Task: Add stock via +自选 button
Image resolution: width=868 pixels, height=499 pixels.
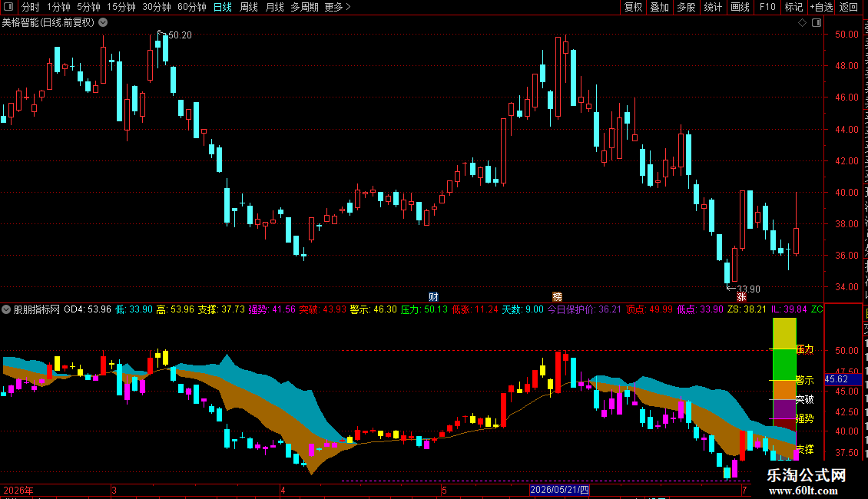Action: tap(821, 7)
